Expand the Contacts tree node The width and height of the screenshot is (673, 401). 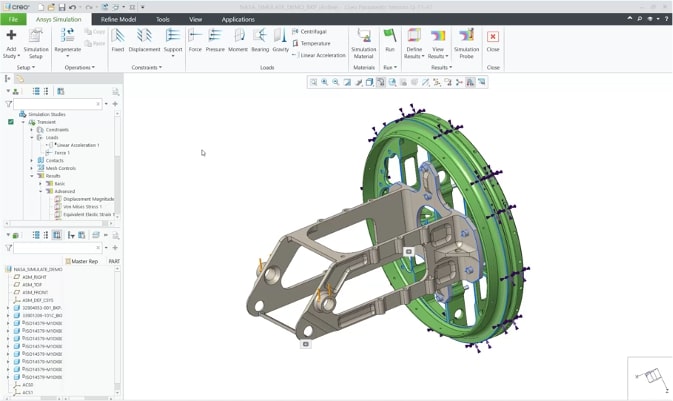coord(32,160)
